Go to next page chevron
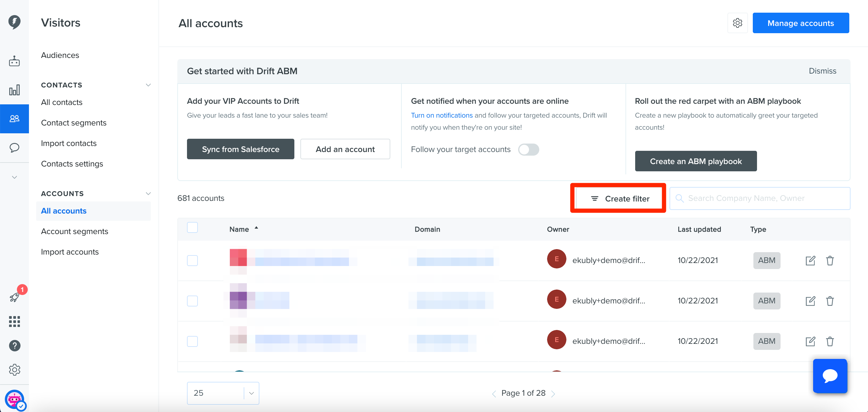Screen dimensions: 868x412 click(x=553, y=394)
